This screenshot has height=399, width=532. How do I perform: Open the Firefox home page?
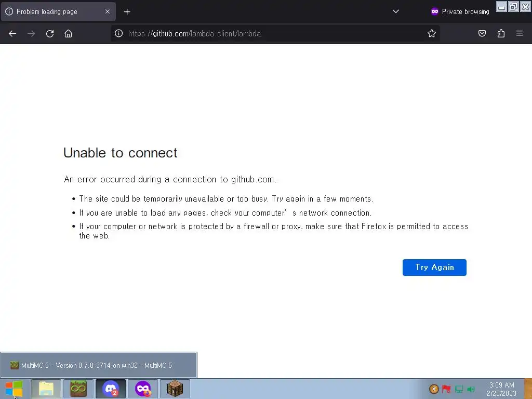[x=68, y=34]
